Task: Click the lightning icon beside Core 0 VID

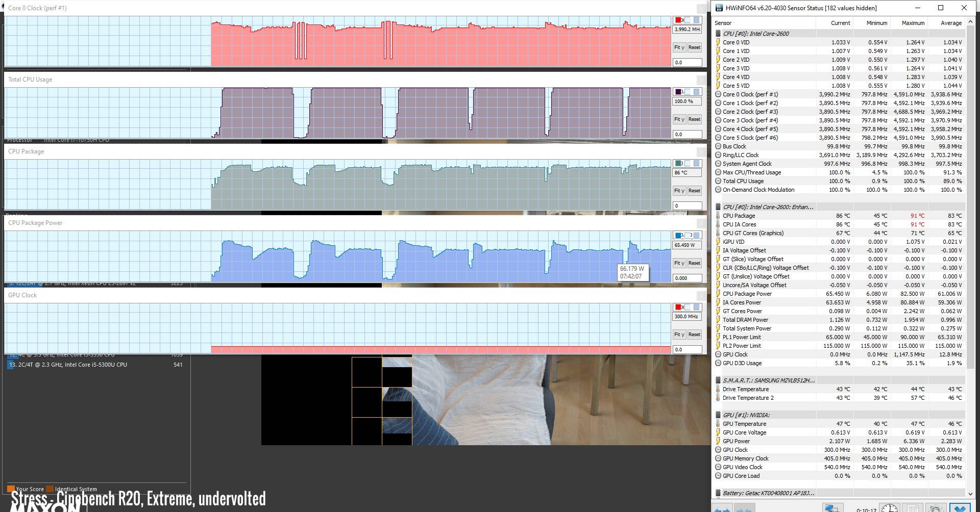Action: coord(718,42)
